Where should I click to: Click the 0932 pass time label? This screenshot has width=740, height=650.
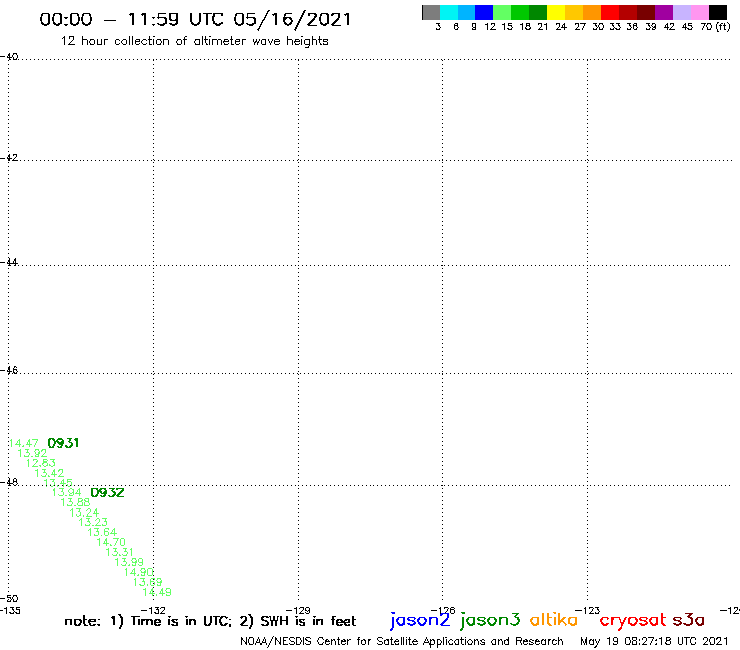(x=107, y=492)
